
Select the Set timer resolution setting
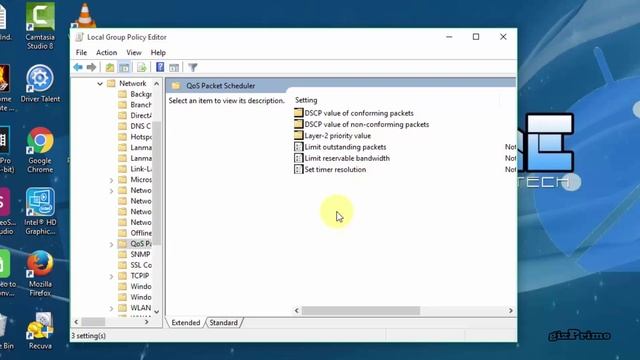tap(330, 169)
